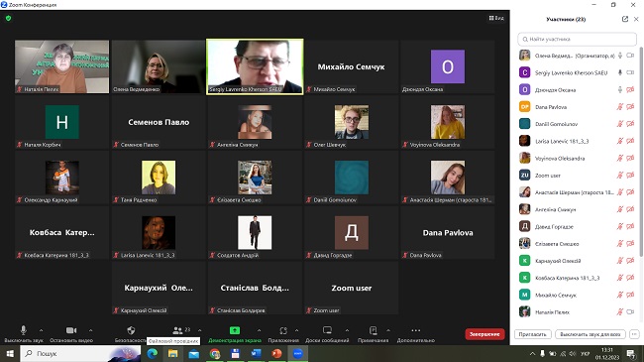This screenshot has height=362, width=644.
Task: Toggle the Stop Video camera button
Action: pos(71,330)
